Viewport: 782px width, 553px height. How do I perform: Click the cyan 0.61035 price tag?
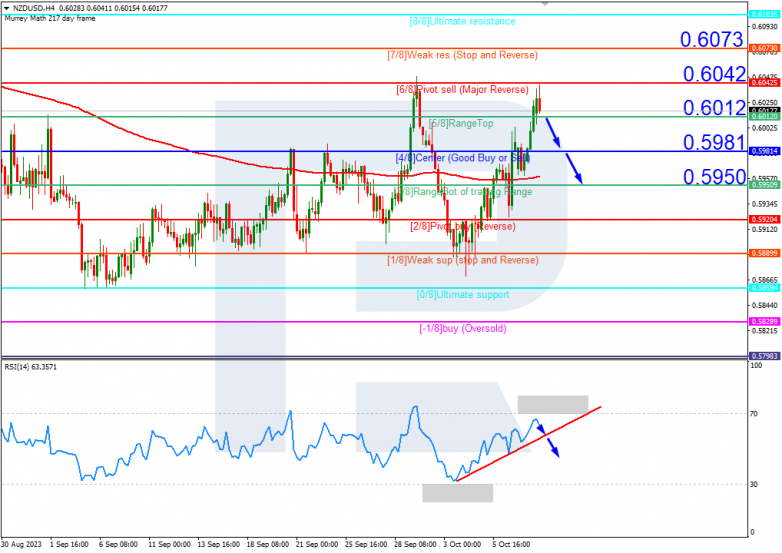tap(764, 14)
